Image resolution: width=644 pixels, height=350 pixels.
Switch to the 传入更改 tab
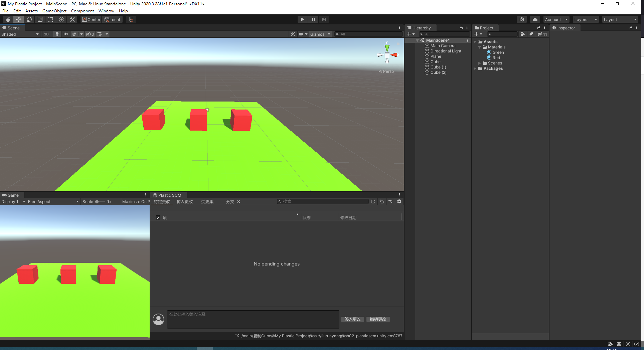[184, 201]
